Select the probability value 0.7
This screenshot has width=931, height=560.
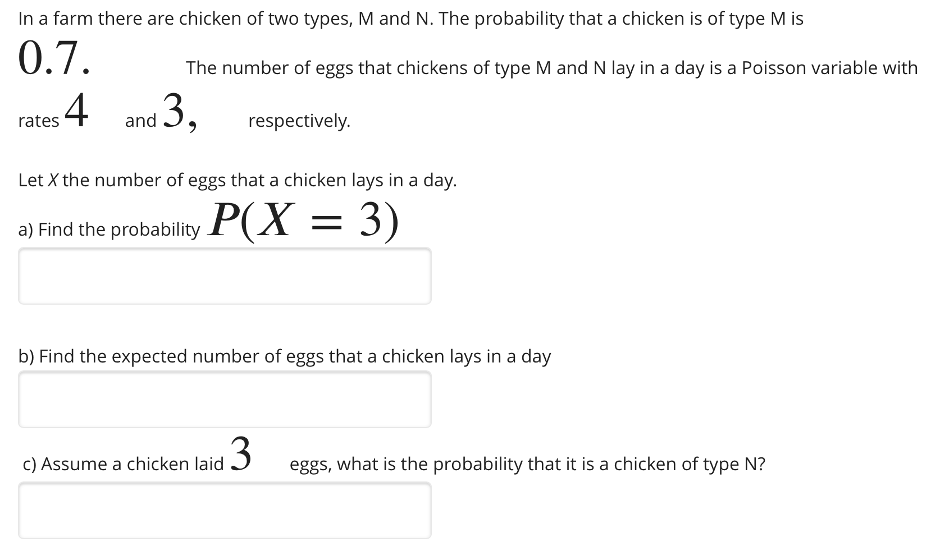tap(49, 59)
